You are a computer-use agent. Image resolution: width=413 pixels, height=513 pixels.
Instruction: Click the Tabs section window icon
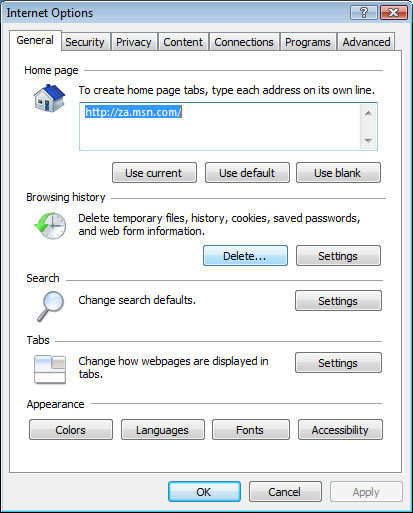pos(50,369)
